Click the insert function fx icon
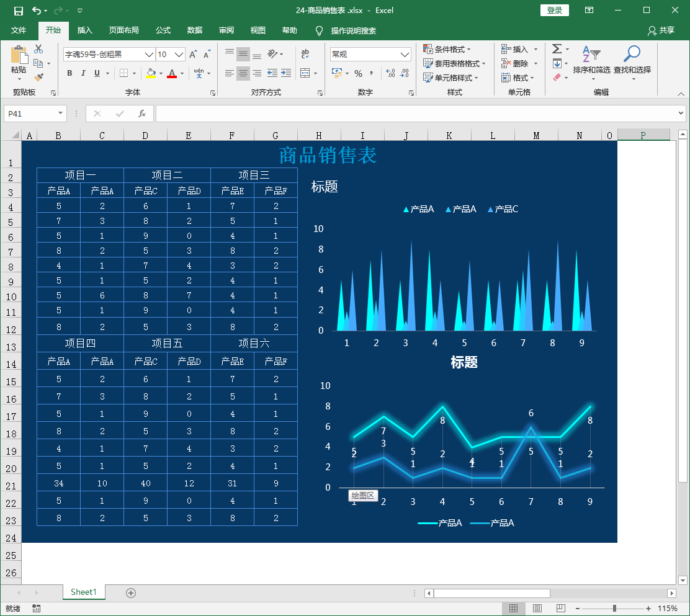The width and height of the screenshot is (690, 616). click(141, 114)
